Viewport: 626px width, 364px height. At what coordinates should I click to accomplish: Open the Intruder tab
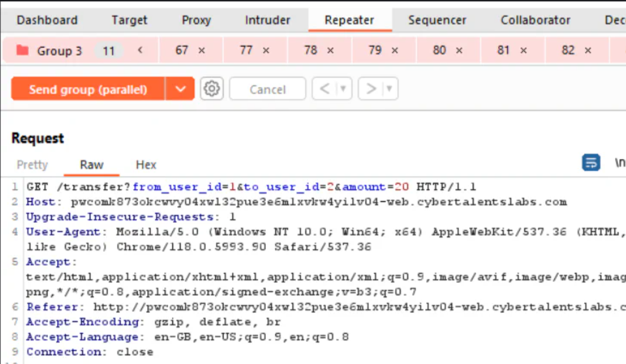[267, 20]
